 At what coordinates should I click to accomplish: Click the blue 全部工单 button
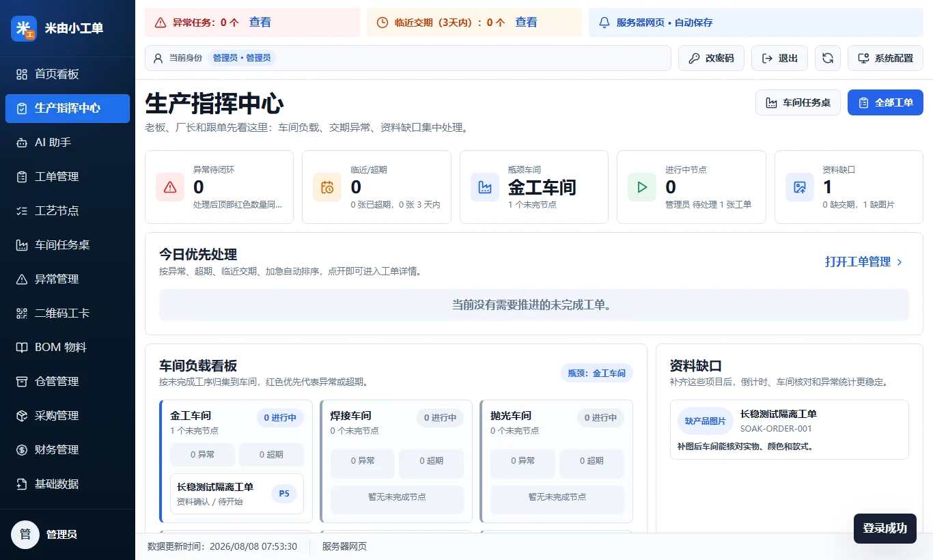885,102
